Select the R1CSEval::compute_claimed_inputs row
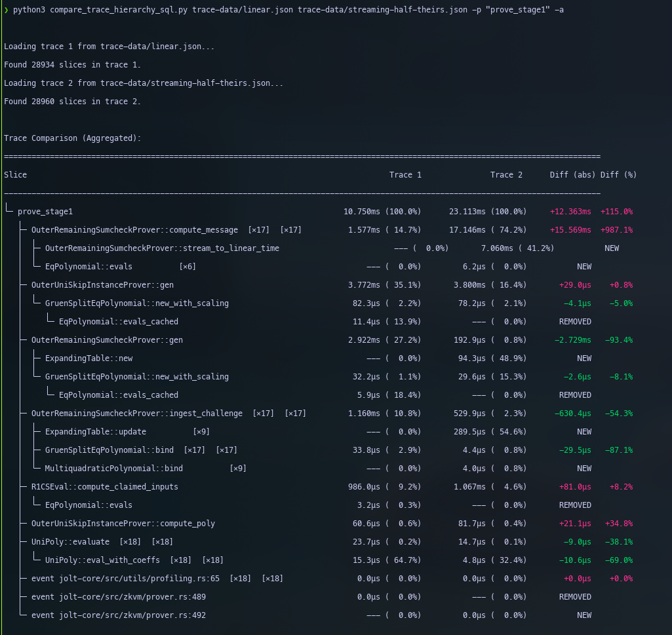Image resolution: width=672 pixels, height=635 pixels. click(x=104, y=487)
